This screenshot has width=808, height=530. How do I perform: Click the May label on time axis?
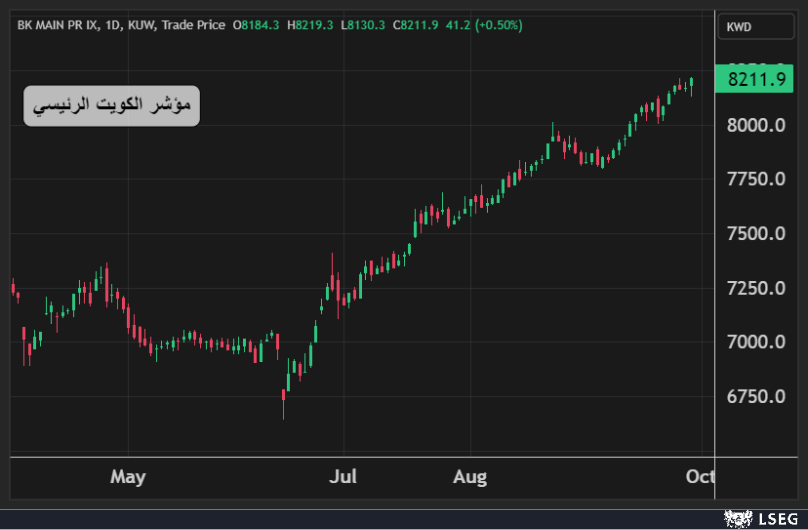128,477
